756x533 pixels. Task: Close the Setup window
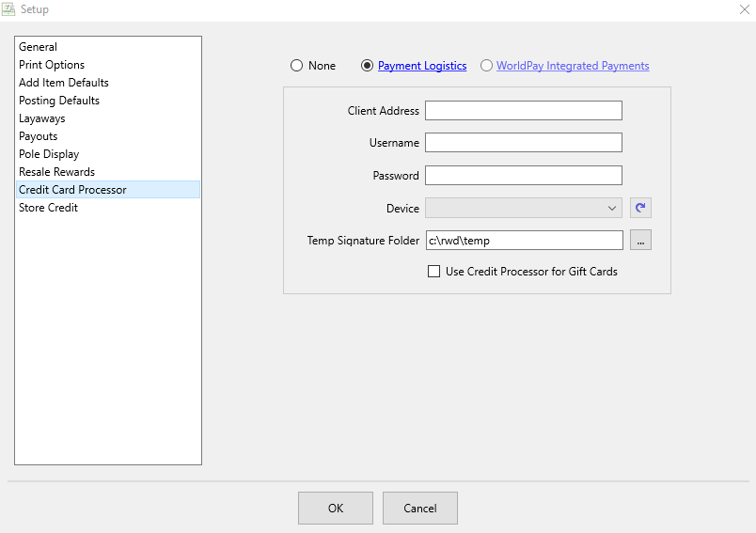[745, 9]
